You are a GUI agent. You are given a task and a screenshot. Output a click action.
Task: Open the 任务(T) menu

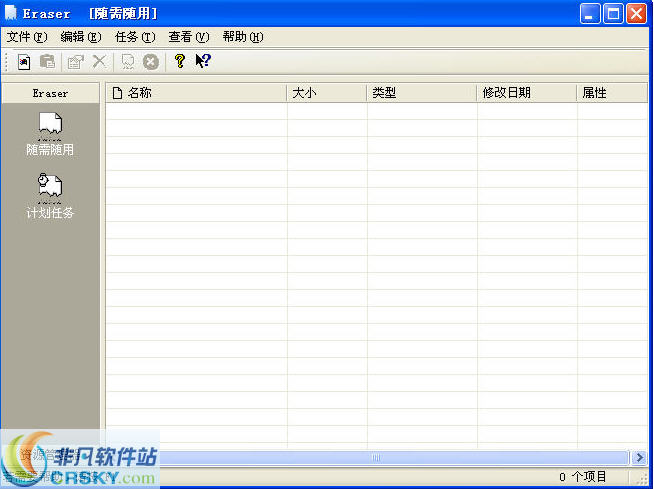click(135, 37)
